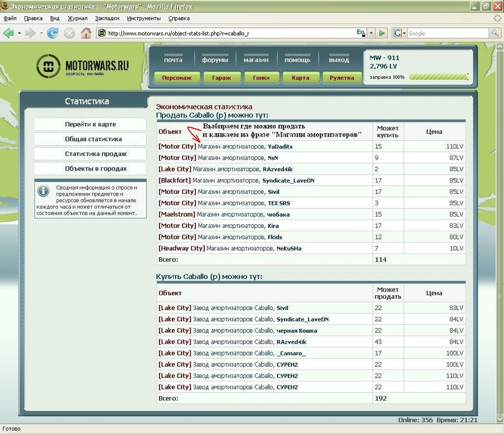504x435 pixels.
Task: Open Kira's Магазин амортизаторов link
Action: coord(232,226)
